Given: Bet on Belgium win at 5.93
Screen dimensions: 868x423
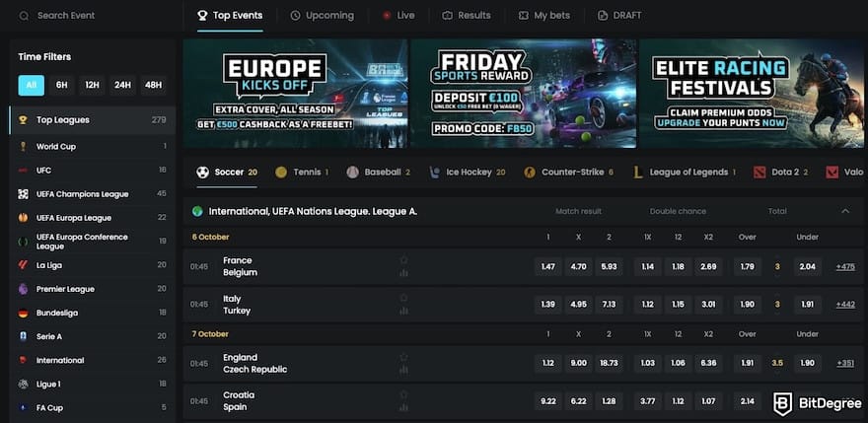Looking at the screenshot, I should [609, 267].
